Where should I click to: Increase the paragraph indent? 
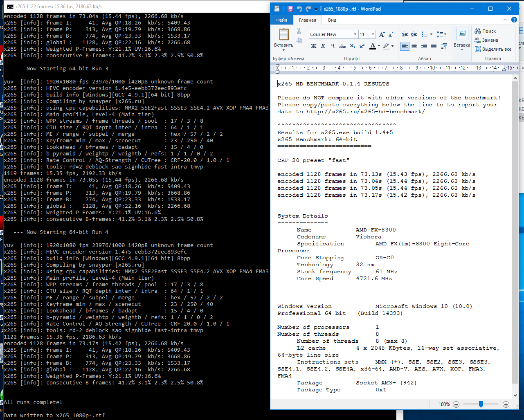point(414,34)
